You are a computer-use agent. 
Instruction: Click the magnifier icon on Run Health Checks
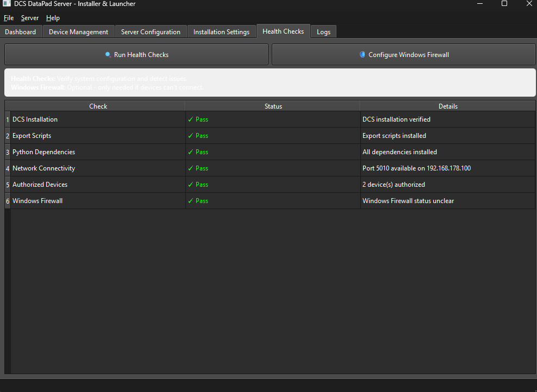[x=108, y=55]
